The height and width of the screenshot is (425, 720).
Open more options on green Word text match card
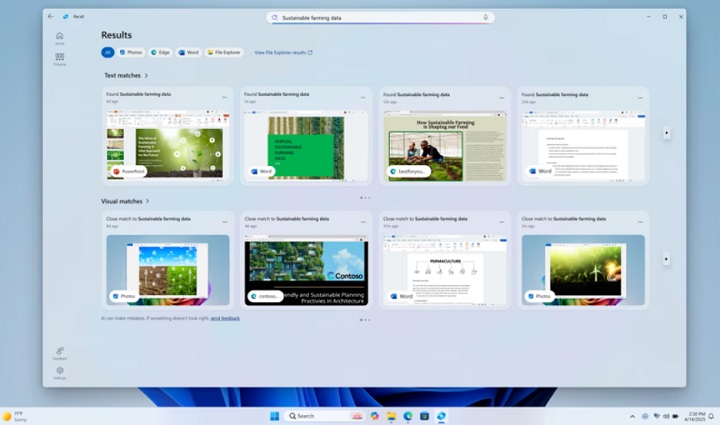tap(363, 97)
